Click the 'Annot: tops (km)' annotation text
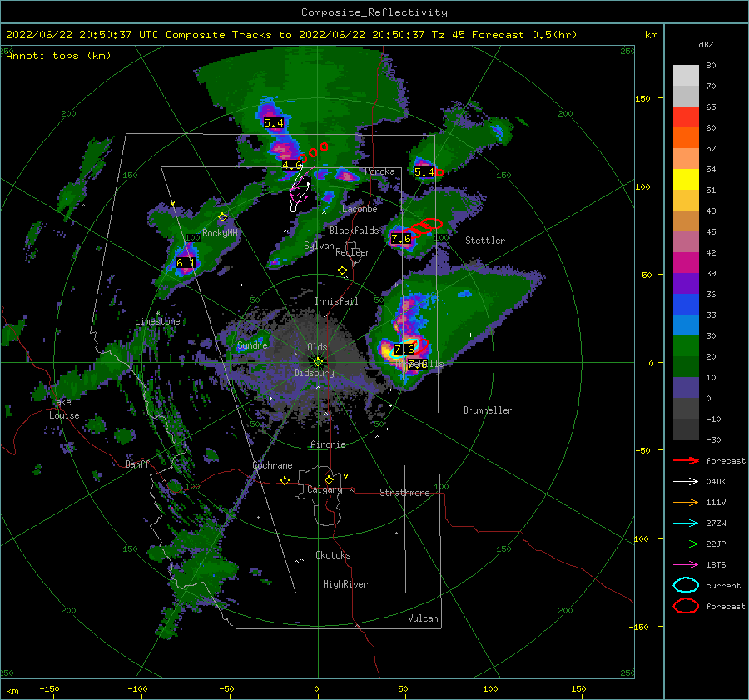Viewport: 749px width, 700px height. tap(58, 56)
